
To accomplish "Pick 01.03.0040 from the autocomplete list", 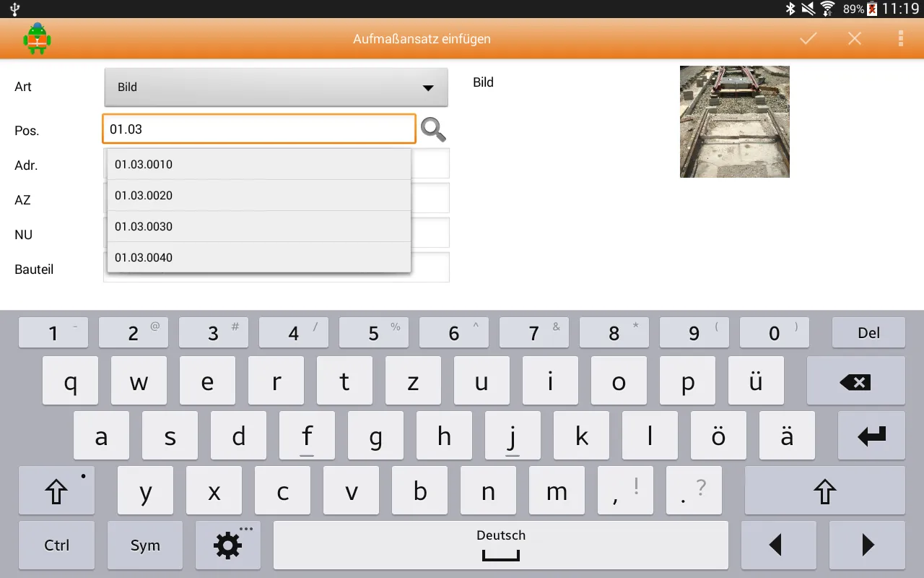I will pyautogui.click(x=258, y=258).
